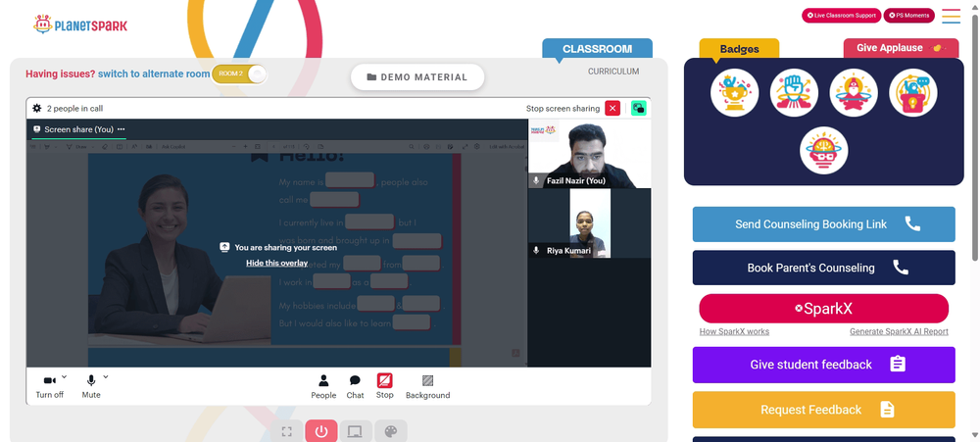Click Fazil Nazir microphone icon
Viewport: 980px width, 442px height.
click(x=536, y=180)
